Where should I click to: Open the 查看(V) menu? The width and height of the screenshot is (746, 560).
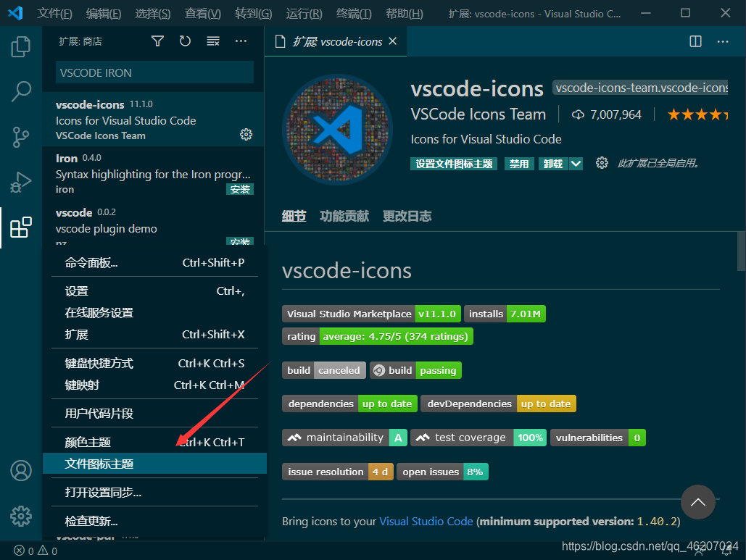203,13
